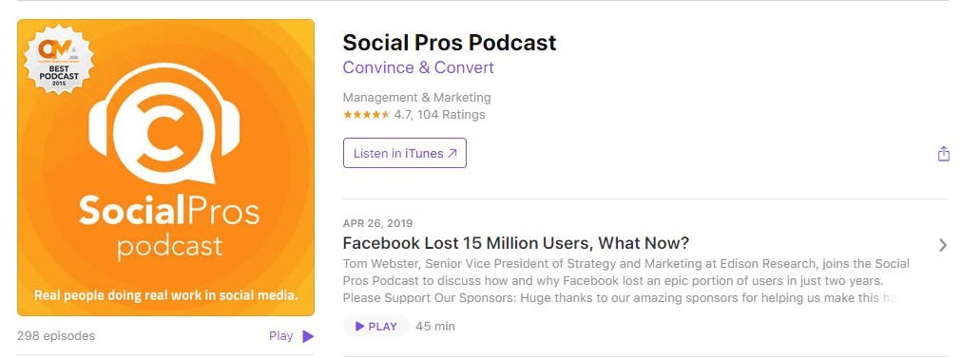Image resolution: width=980 pixels, height=358 pixels.
Task: Click the APR 26, 2019 episode date
Action: pos(377,224)
